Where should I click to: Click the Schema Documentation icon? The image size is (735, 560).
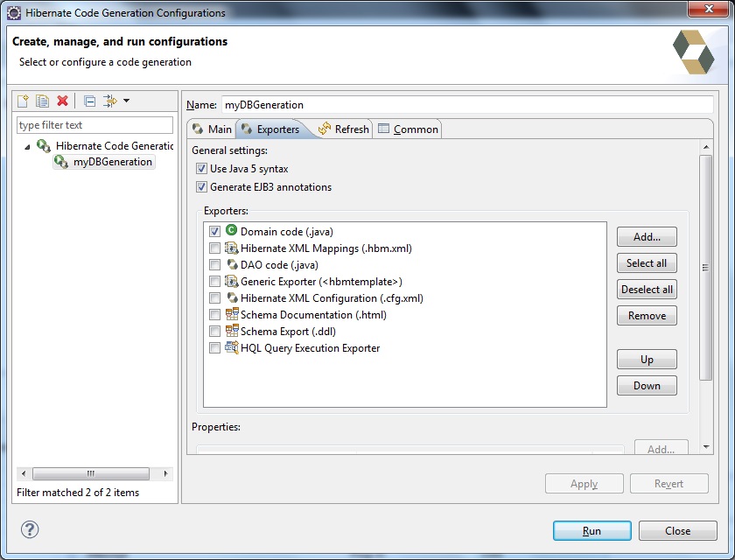pos(232,314)
